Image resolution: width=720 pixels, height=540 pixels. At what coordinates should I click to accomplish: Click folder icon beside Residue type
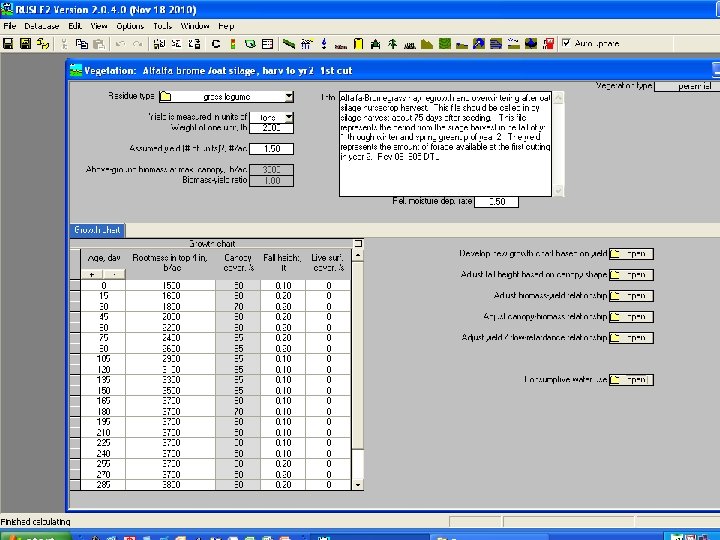(x=165, y=96)
